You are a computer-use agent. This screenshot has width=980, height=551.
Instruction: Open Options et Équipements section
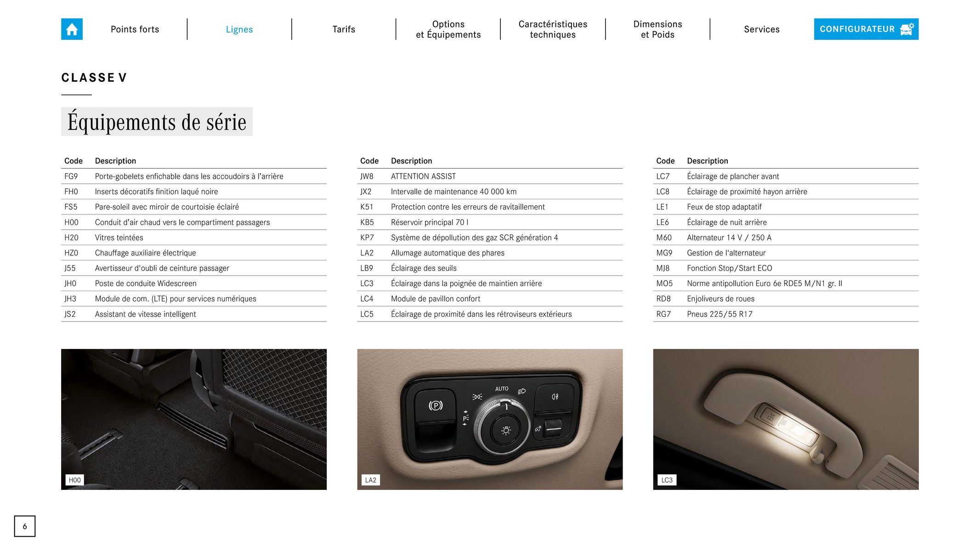pyautogui.click(x=448, y=28)
